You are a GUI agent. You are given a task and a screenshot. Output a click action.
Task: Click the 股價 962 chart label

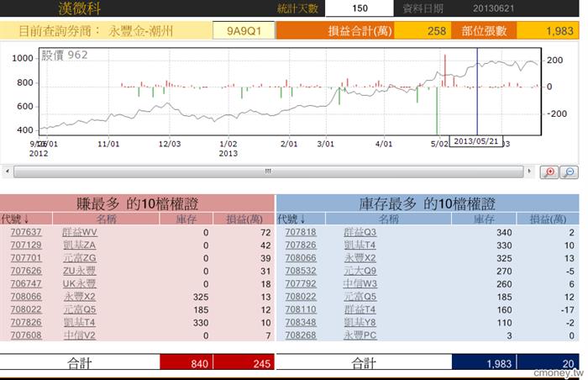click(x=64, y=55)
